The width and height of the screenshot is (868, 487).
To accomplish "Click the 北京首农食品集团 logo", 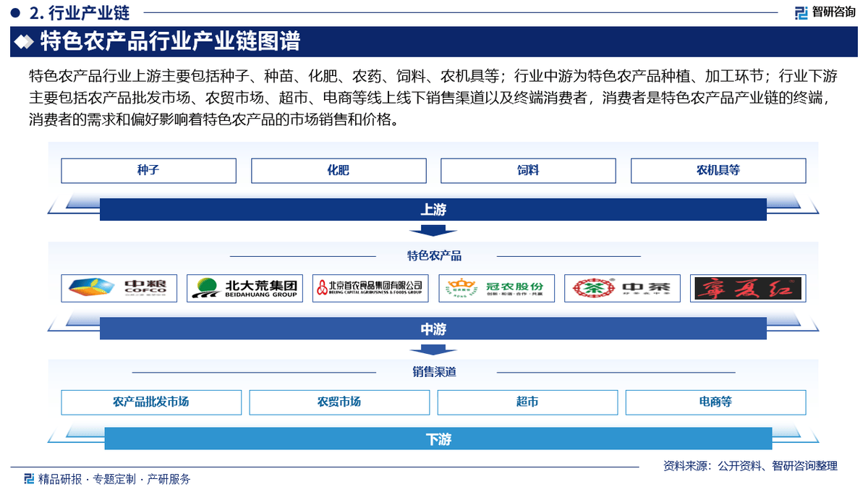I will (x=370, y=288).
